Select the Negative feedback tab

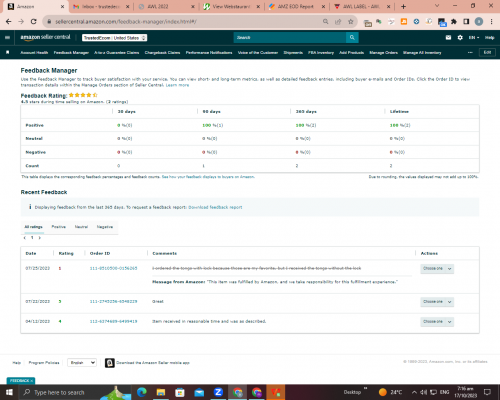105,227
